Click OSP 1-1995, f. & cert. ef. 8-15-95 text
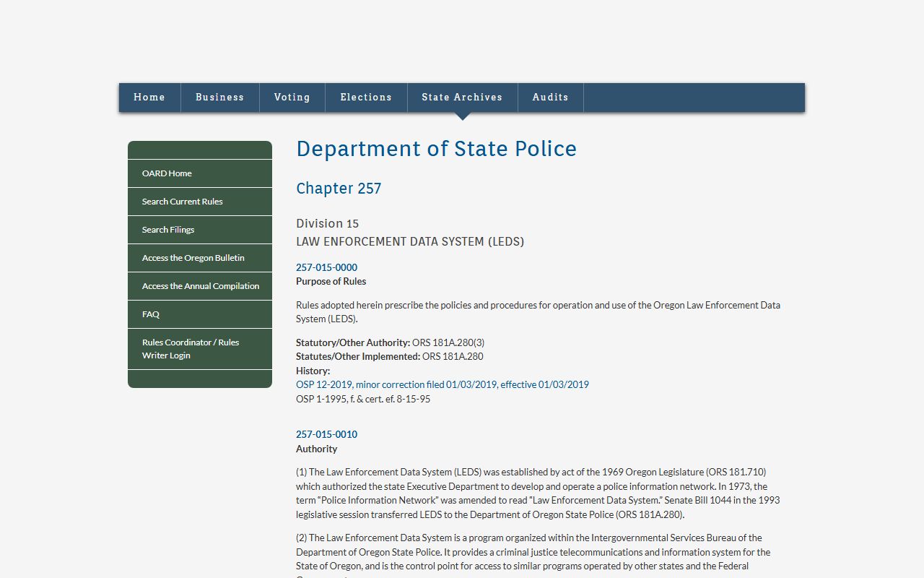The image size is (924, 578). tap(363, 399)
